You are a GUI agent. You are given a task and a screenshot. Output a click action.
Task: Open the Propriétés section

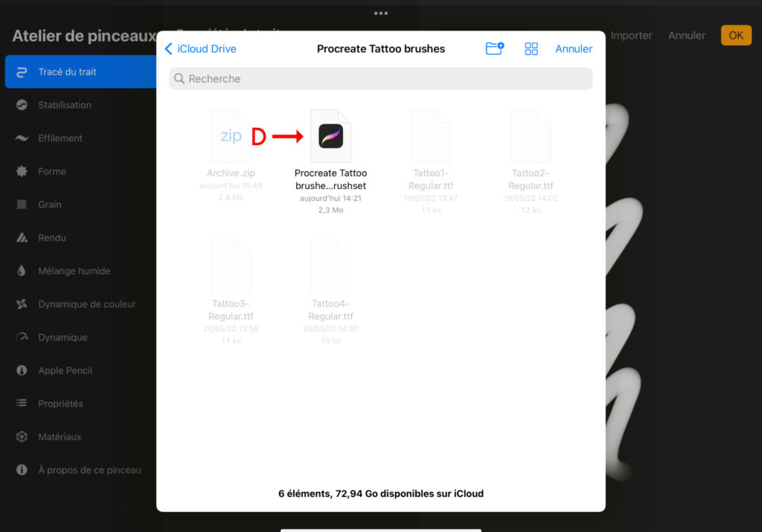coord(80,403)
